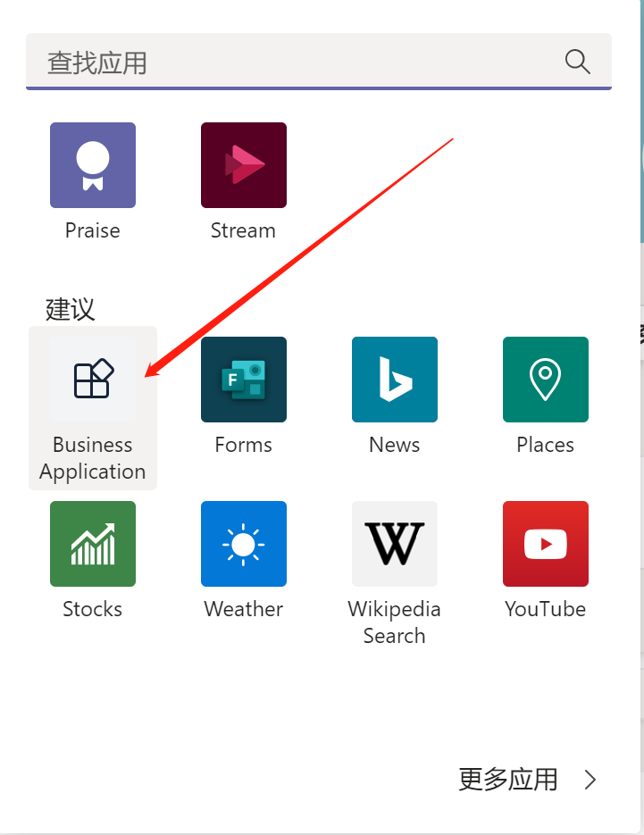The image size is (644, 835).
Task: Open the Wikipedia Search W icon
Action: 395,544
